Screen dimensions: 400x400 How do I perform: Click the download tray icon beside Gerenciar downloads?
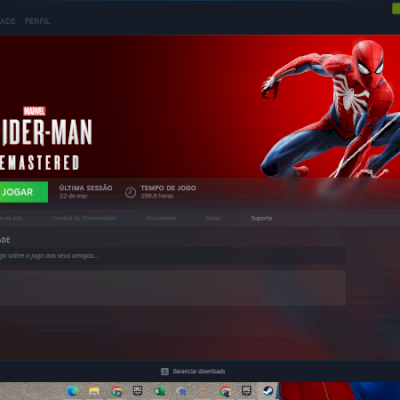pyautogui.click(x=165, y=371)
